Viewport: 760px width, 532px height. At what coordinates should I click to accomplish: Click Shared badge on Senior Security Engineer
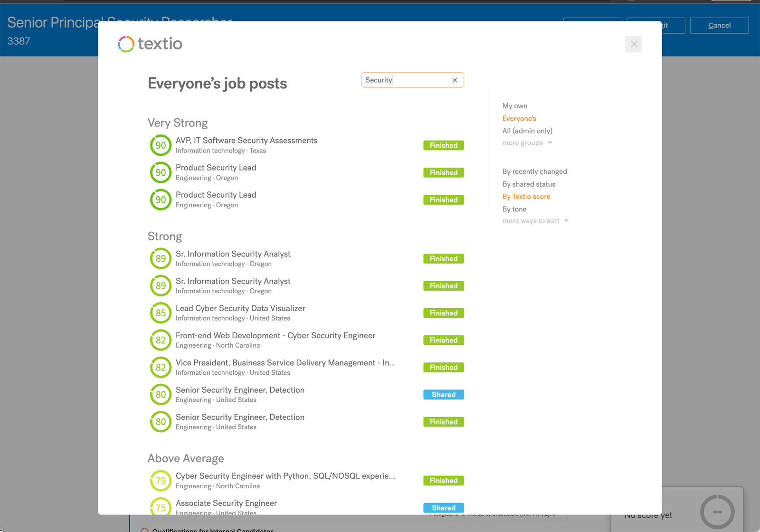pos(443,395)
